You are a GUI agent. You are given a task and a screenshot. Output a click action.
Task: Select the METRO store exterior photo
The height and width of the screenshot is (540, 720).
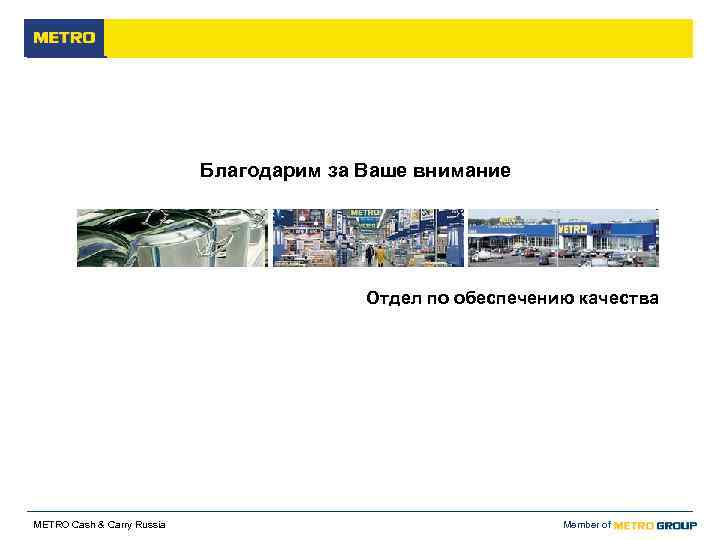(563, 238)
